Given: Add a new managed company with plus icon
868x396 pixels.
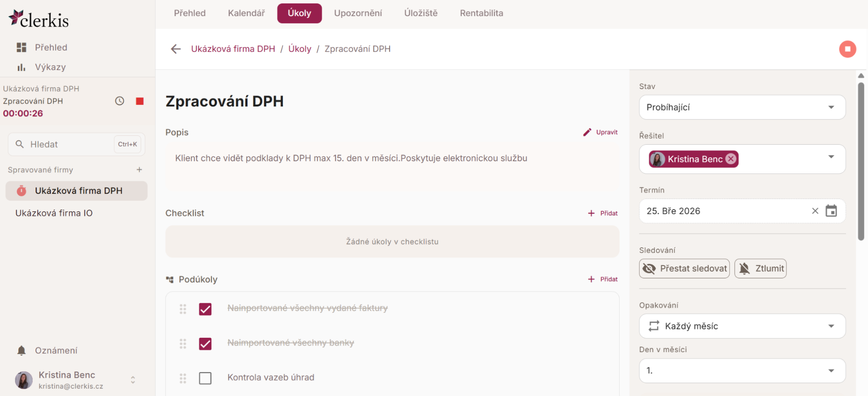Looking at the screenshot, I should (139, 170).
